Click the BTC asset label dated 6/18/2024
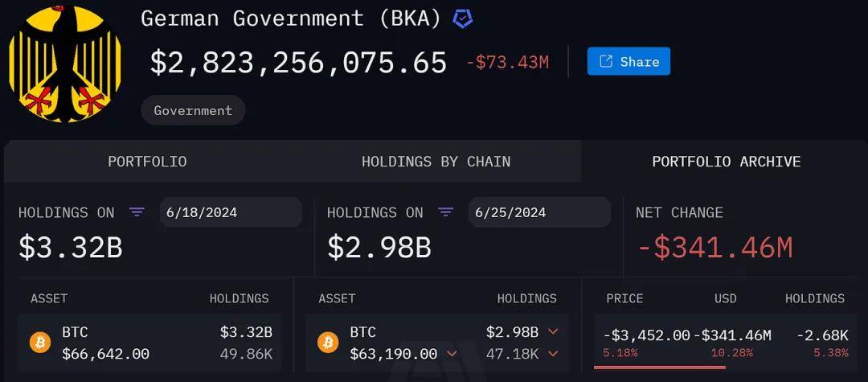The image size is (868, 382). point(75,332)
